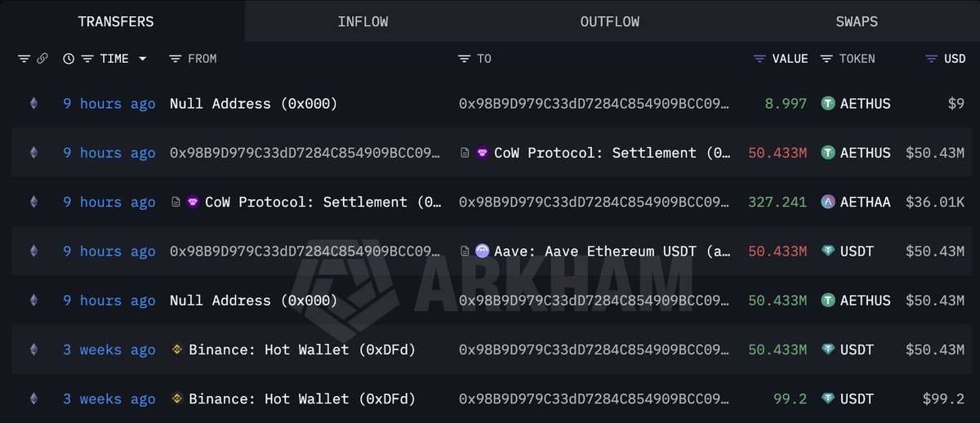
Task: Open the FROM column filter
Action: [175, 59]
